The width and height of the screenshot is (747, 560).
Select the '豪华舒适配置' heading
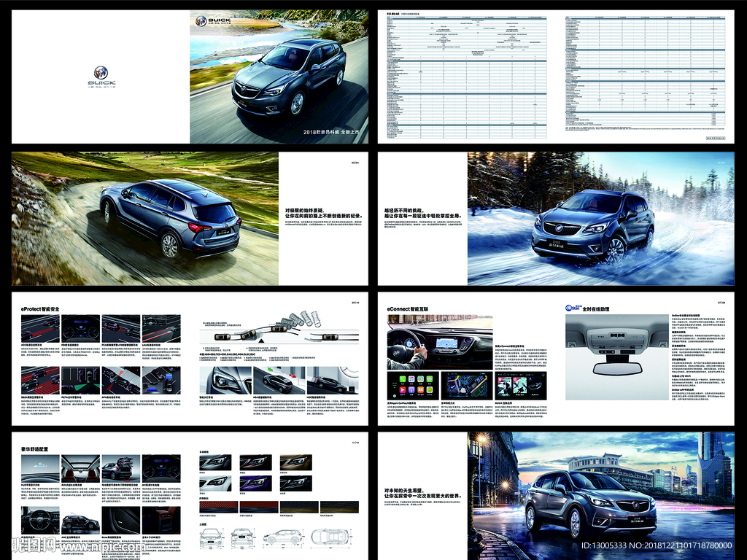coord(34,449)
